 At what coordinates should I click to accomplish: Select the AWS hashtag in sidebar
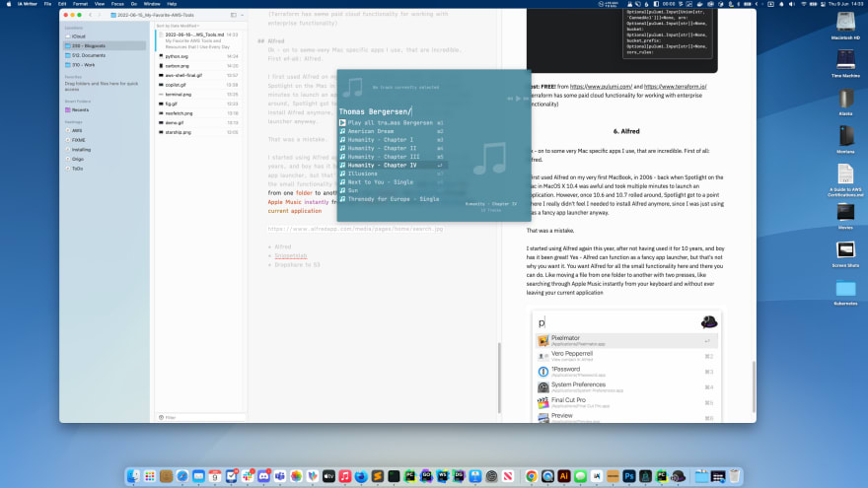(x=105, y=130)
